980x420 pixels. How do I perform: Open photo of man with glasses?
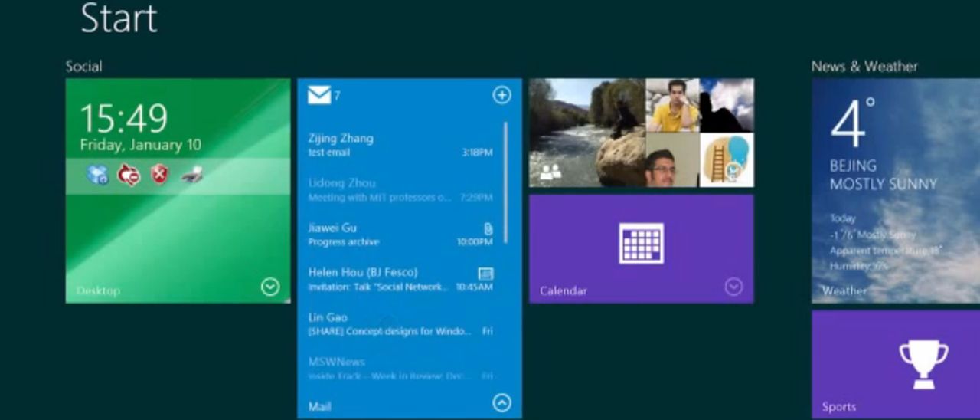pyautogui.click(x=672, y=160)
